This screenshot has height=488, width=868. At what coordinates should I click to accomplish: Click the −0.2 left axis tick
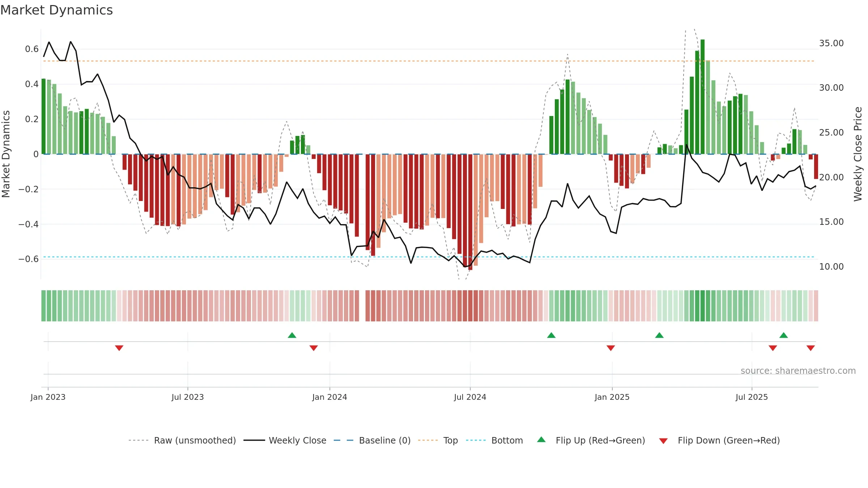(29, 189)
